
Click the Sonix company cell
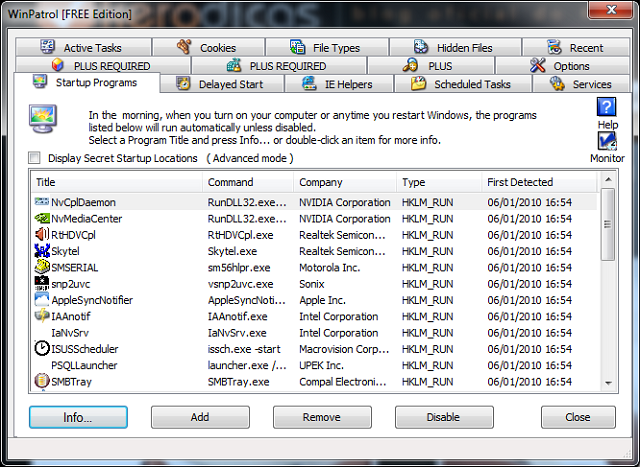tap(312, 284)
